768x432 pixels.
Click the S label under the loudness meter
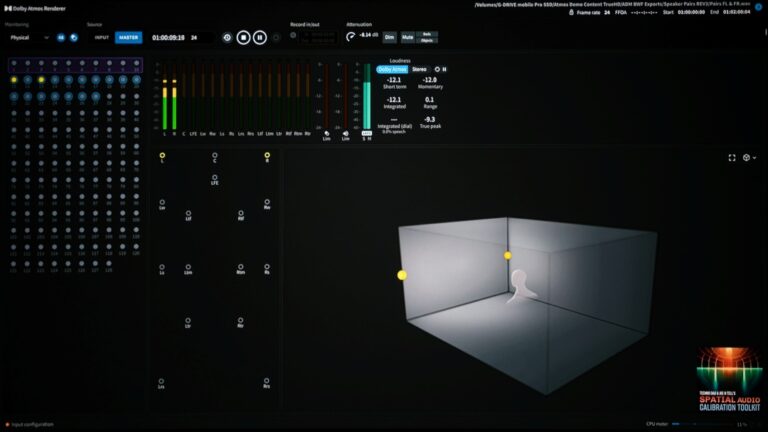tap(363, 139)
